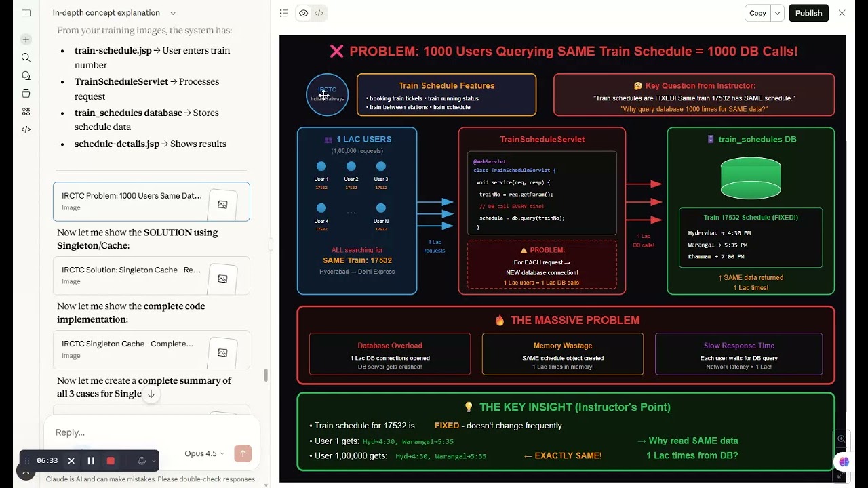Click the 'Hyderabad → 4:30 PM' schedule row
This screenshot has width=868, height=488.
(x=719, y=232)
